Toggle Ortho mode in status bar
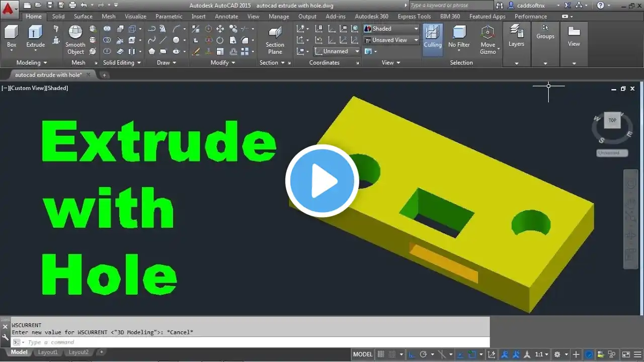644x362 pixels. pos(412,354)
